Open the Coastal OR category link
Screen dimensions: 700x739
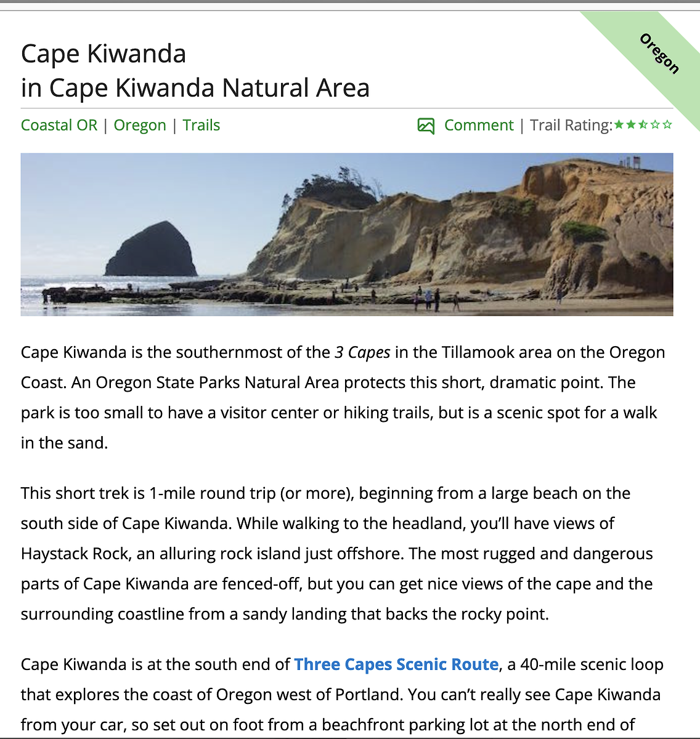59,125
